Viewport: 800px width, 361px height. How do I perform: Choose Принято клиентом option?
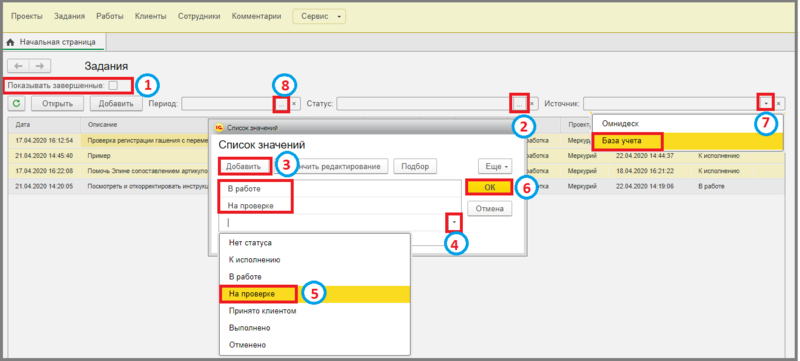point(315,311)
